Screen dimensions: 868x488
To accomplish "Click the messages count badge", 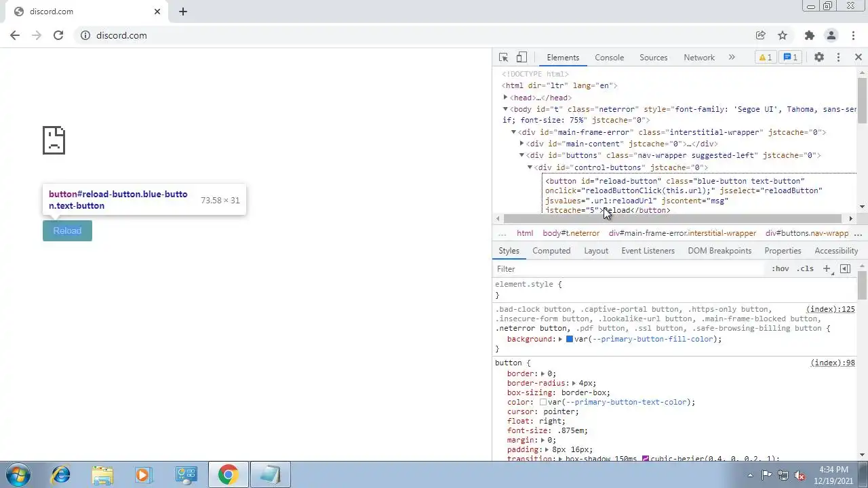I will (790, 58).
